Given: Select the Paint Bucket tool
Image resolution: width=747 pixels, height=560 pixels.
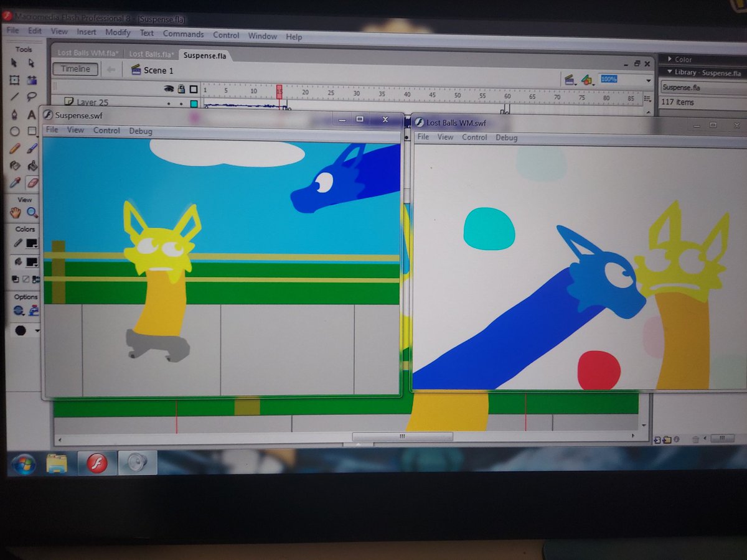Looking at the screenshot, I should pos(32,166).
